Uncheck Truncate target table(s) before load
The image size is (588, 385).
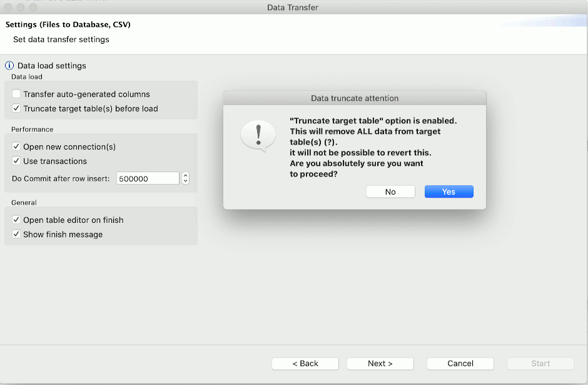coord(16,108)
